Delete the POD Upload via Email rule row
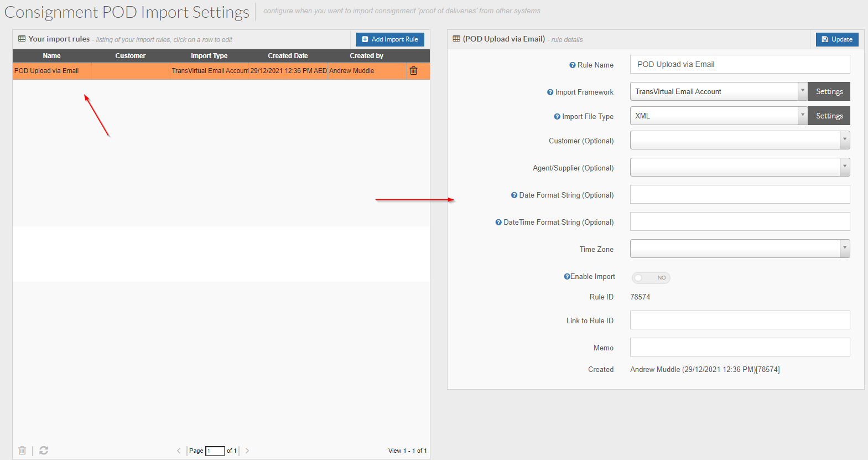The height and width of the screenshot is (460, 868). click(x=413, y=71)
